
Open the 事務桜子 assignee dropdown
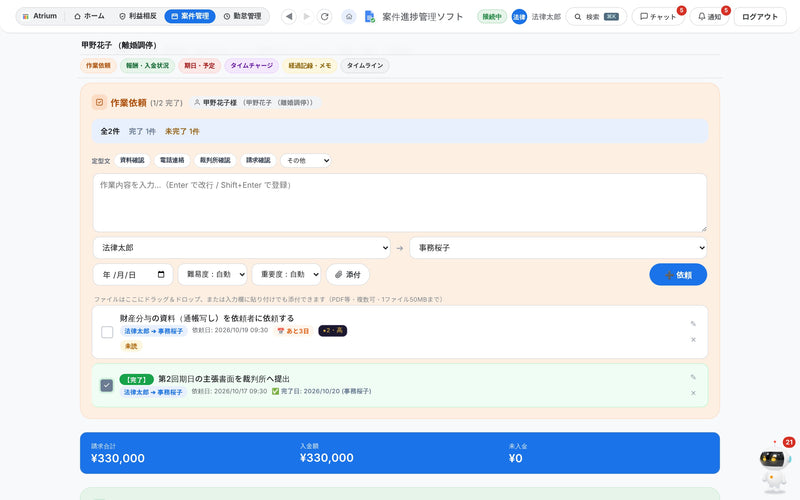point(558,247)
